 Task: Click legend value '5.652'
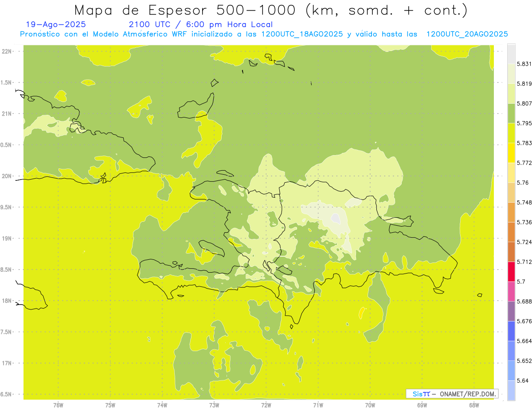click(524, 360)
